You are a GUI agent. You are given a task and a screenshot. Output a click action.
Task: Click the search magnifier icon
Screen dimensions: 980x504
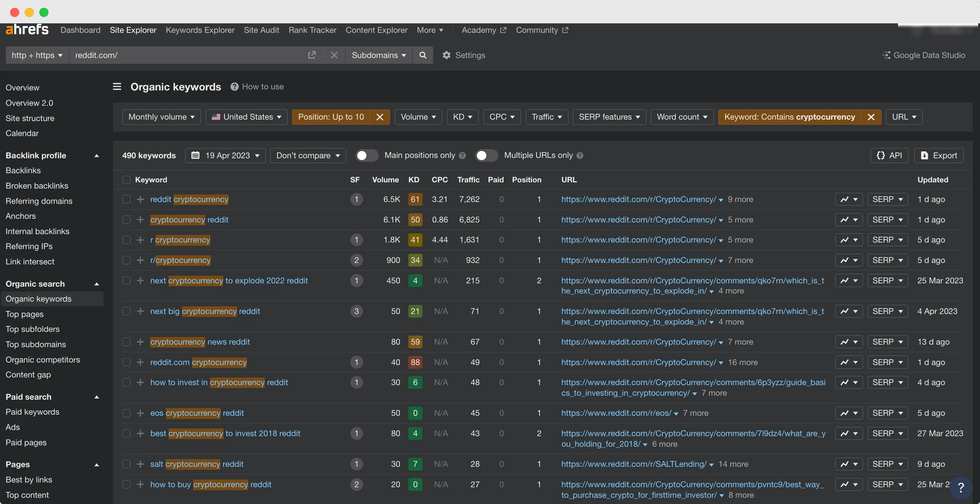coord(422,55)
